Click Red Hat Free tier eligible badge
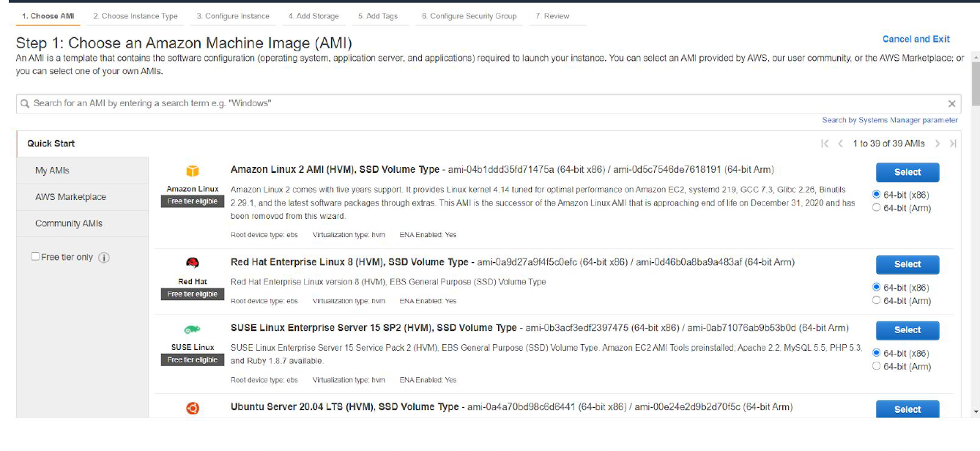The width and height of the screenshot is (980, 451). [193, 294]
